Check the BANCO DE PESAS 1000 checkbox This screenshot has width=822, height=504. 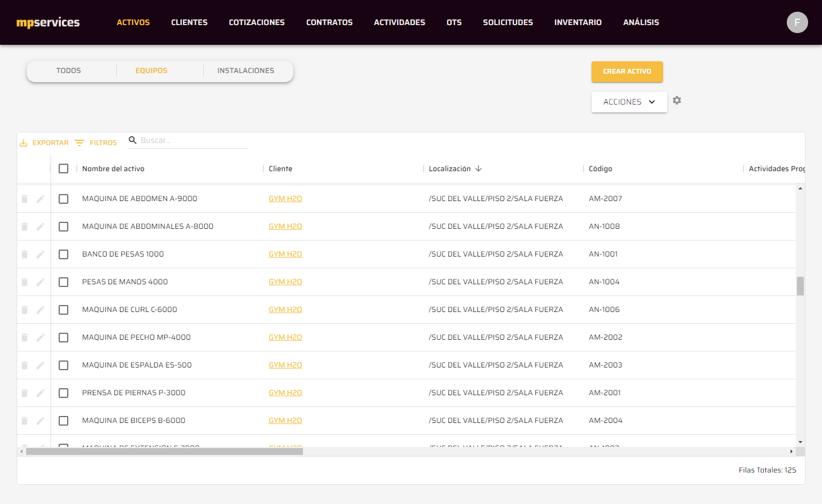(x=63, y=254)
